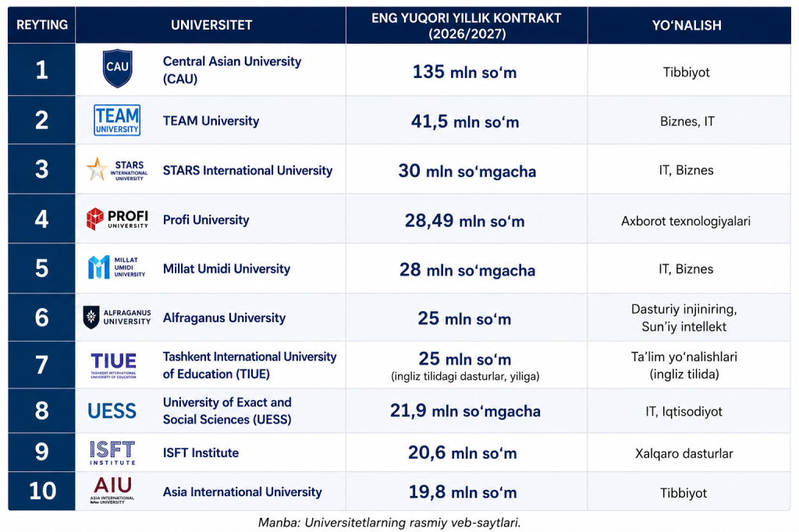Select the UNIVERSITET column header
This screenshot has height=532, width=799.
pos(211,25)
